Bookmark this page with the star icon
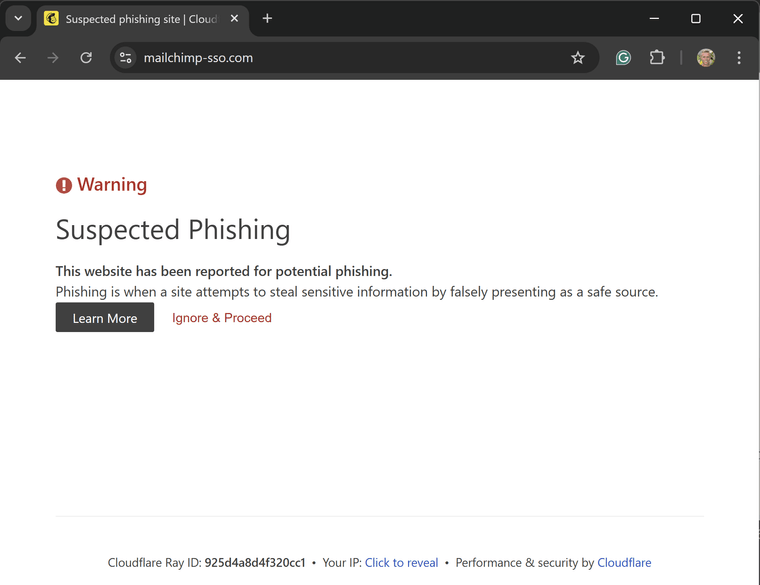 point(577,58)
